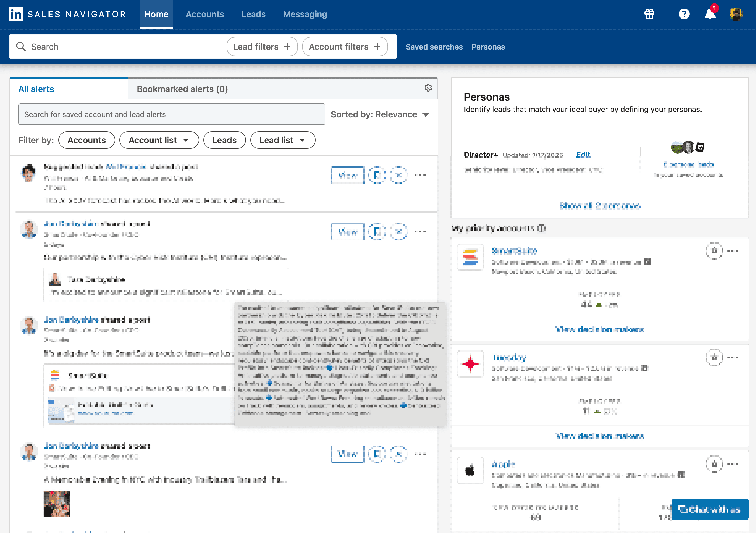This screenshot has width=756, height=533.
Task: Click the LinkedIn logo icon
Action: 16,14
